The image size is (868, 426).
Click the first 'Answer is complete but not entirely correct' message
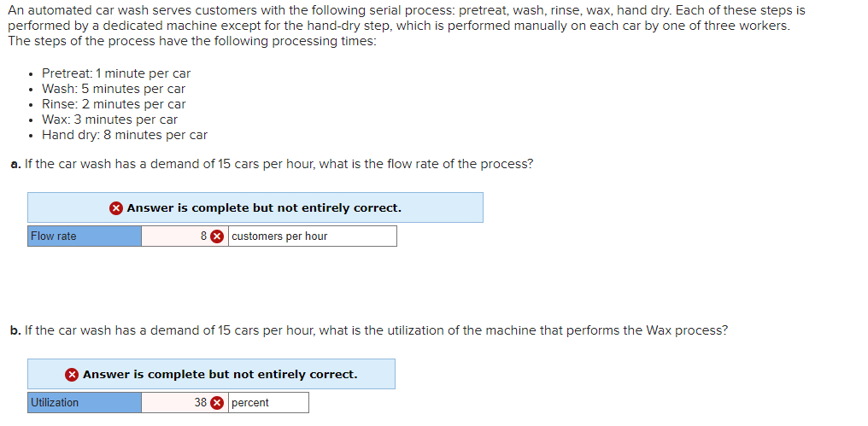(x=264, y=208)
